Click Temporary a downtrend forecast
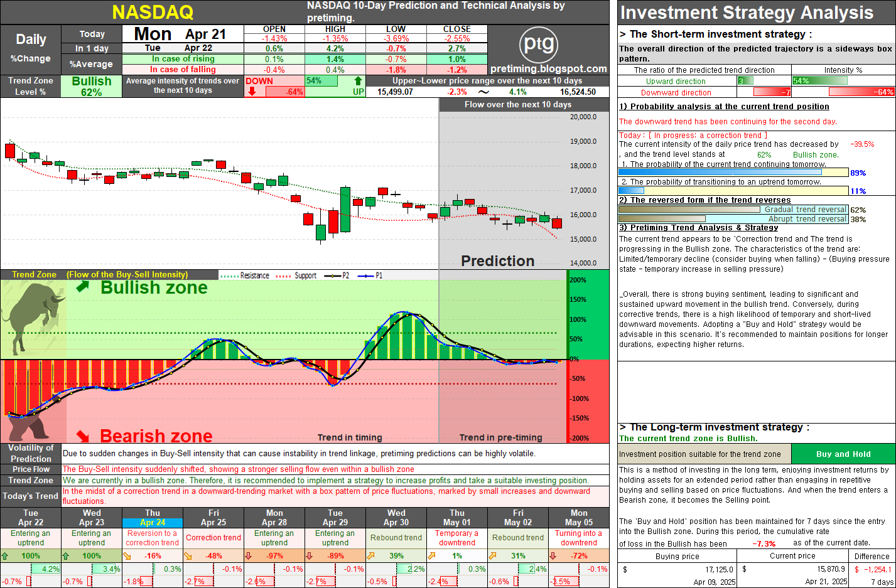 pos(457,538)
